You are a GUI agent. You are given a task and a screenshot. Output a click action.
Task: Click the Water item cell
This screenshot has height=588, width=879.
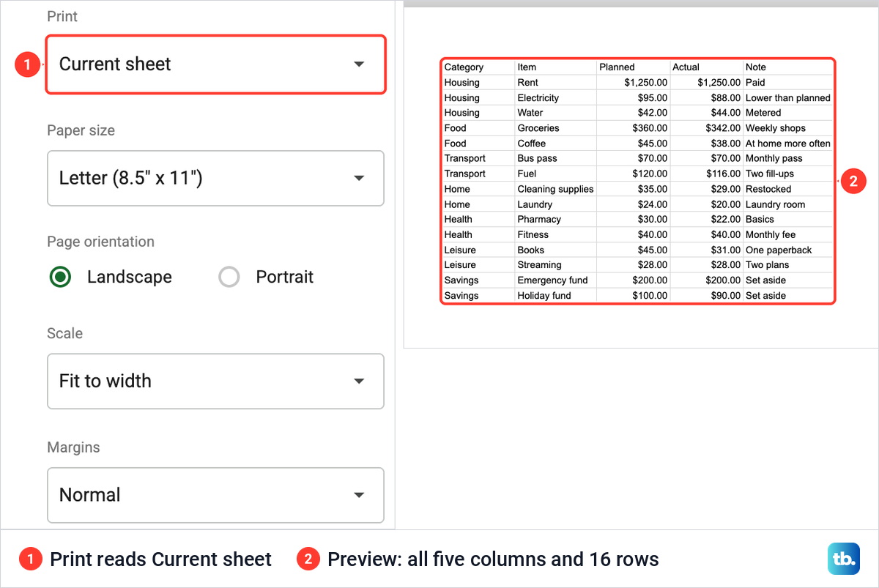click(555, 113)
